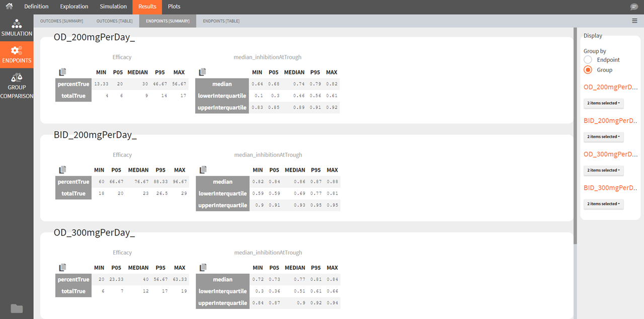Open the Simulation sidebar section
The image size is (644, 319).
pyautogui.click(x=17, y=28)
